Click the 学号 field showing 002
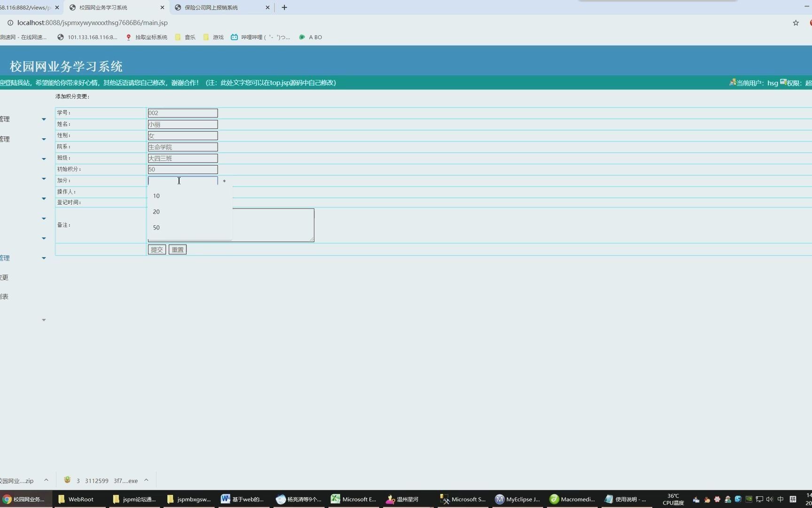The width and height of the screenshot is (812, 508). (x=183, y=113)
